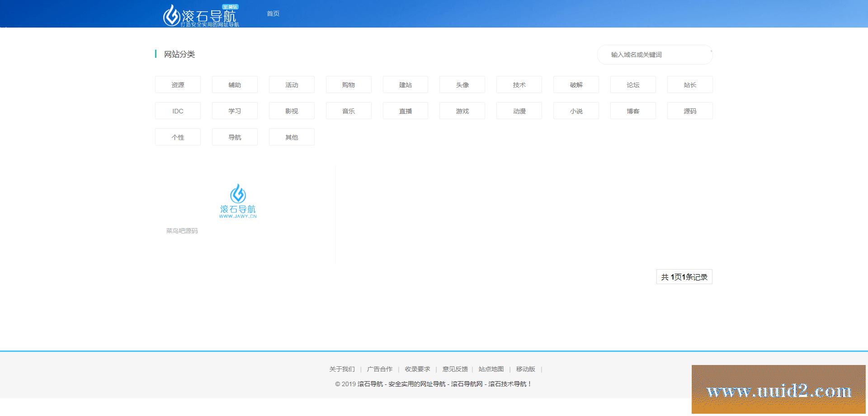Image resolution: width=868 pixels, height=416 pixels.
Task: Open the 游戏 category
Action: pos(462,111)
